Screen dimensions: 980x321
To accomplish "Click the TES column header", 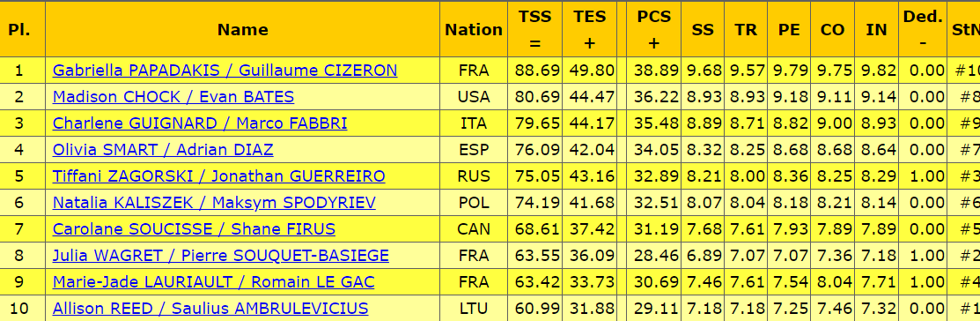I will (589, 29).
